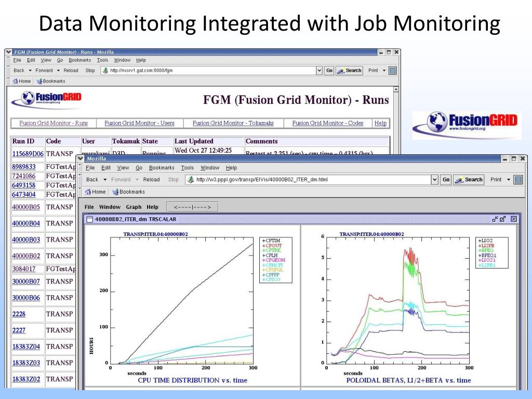
Task: Select BPEO1 legend entry in betas plot
Action: [x=487, y=255]
